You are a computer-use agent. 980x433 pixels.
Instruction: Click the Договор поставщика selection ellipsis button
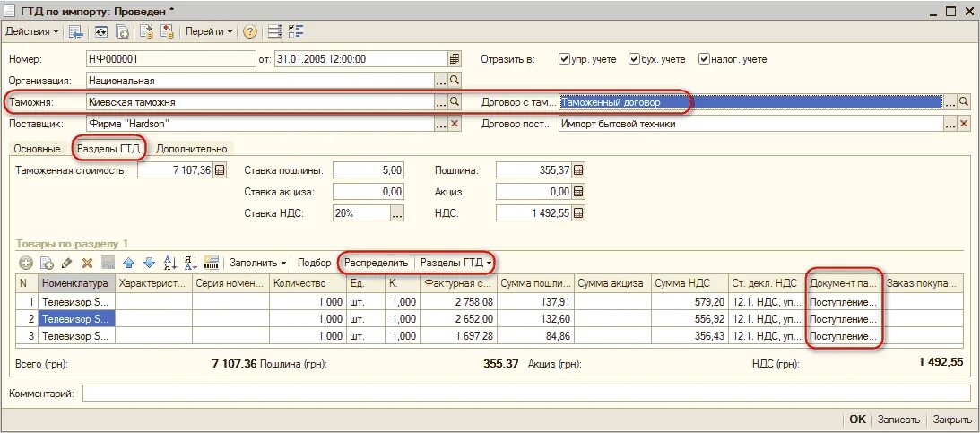pos(950,124)
